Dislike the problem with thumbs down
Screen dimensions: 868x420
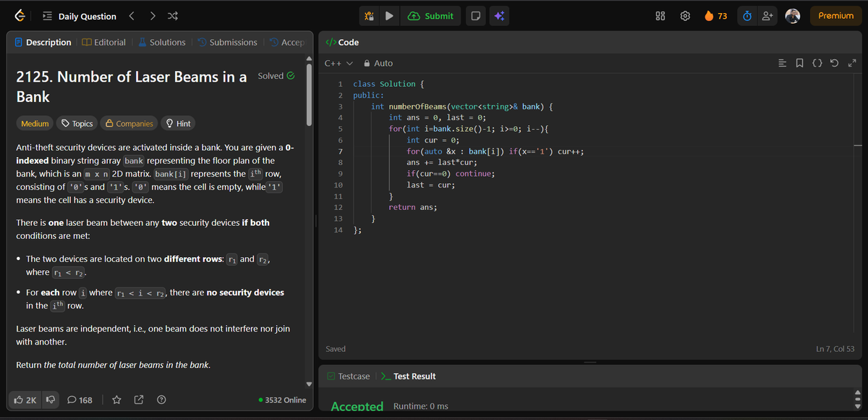pos(51,400)
